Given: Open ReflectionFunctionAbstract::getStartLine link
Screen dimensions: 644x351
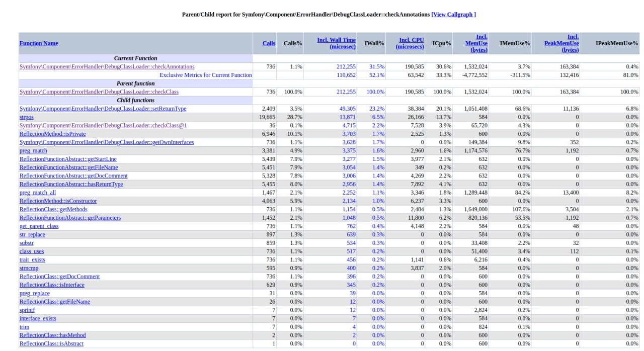Looking at the screenshot, I should click(x=68, y=159).
